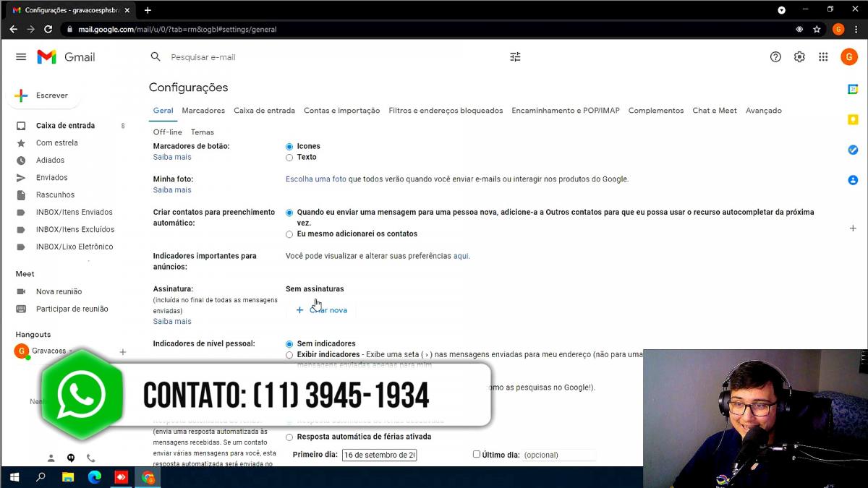The height and width of the screenshot is (488, 868).
Task: Click 'aqui' ad preferences link
Action: (461, 256)
